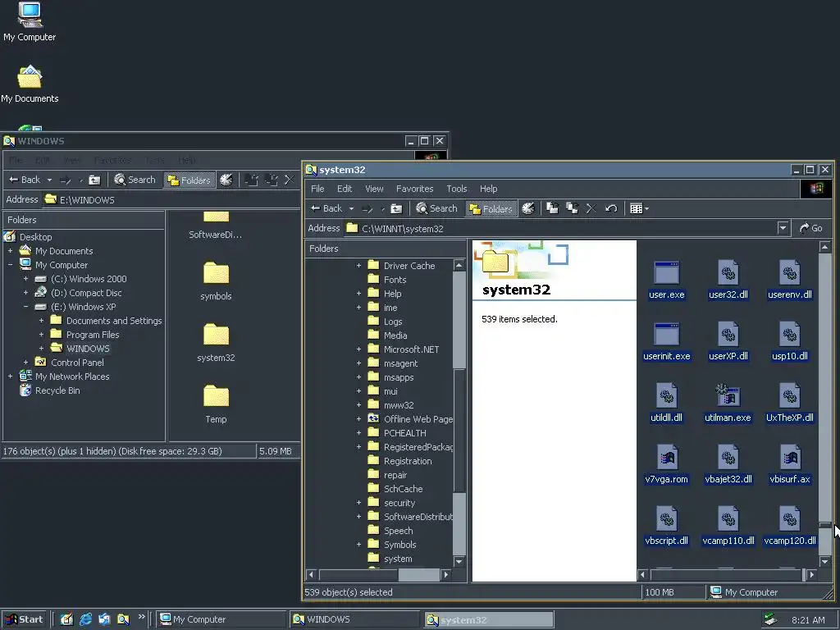Toggle Folders pane in system32 window

click(491, 208)
